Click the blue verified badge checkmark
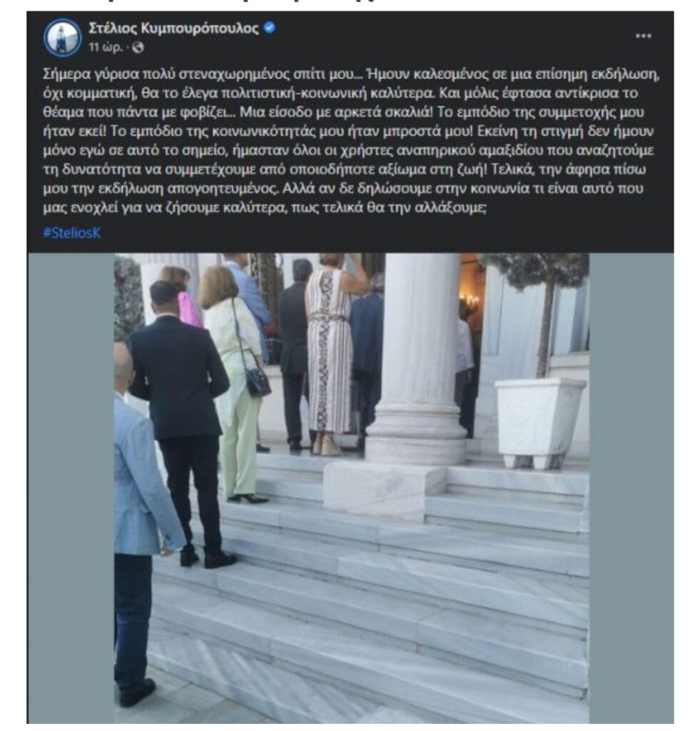 270,28
